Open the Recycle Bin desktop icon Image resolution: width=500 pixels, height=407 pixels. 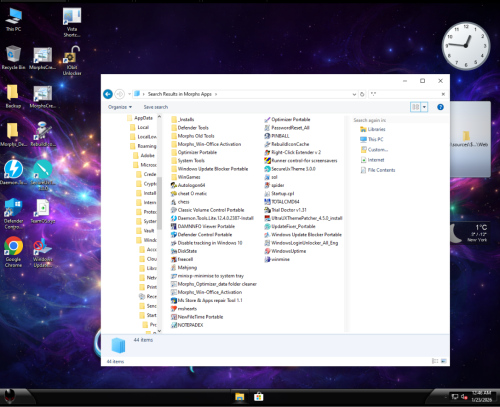[13, 57]
